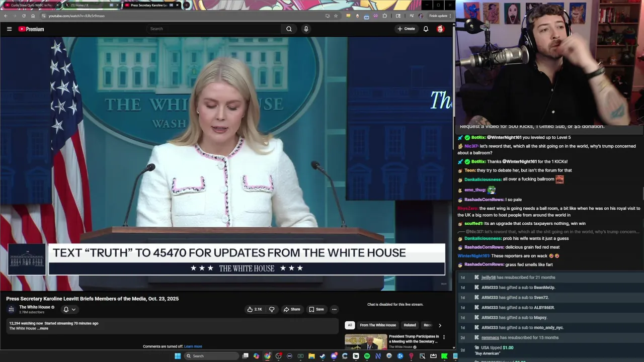This screenshot has height=362, width=644.
Task: Open Task View on the taskbar
Action: (245, 356)
